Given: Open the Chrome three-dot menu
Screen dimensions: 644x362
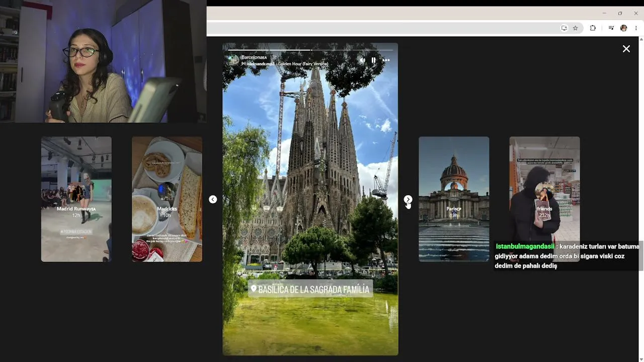Looking at the screenshot, I should (x=636, y=28).
